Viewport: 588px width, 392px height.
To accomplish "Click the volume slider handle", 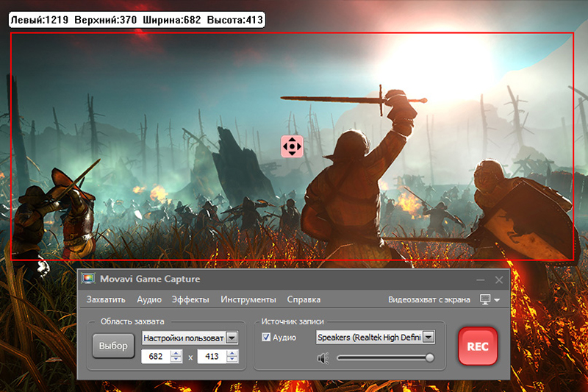I will coord(429,358).
